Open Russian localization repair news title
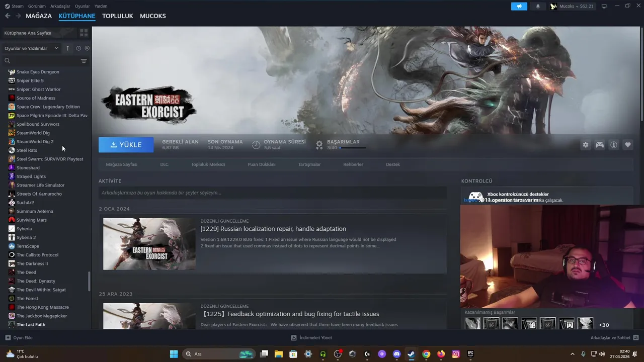Image resolution: width=644 pixels, height=362 pixels. 273,229
